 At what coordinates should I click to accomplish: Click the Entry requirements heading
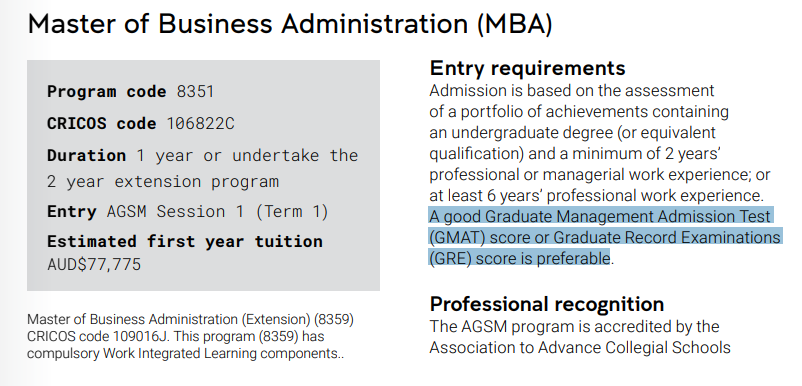pyautogui.click(x=527, y=68)
